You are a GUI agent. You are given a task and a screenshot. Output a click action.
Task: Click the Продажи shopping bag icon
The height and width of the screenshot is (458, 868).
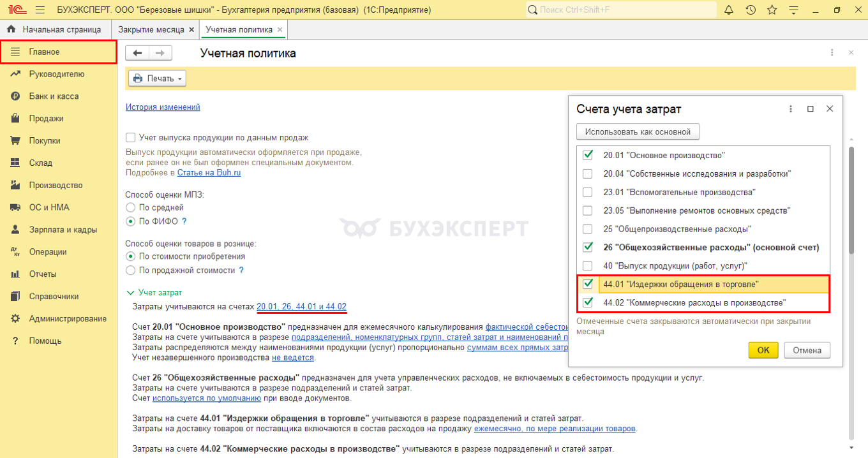click(x=15, y=119)
